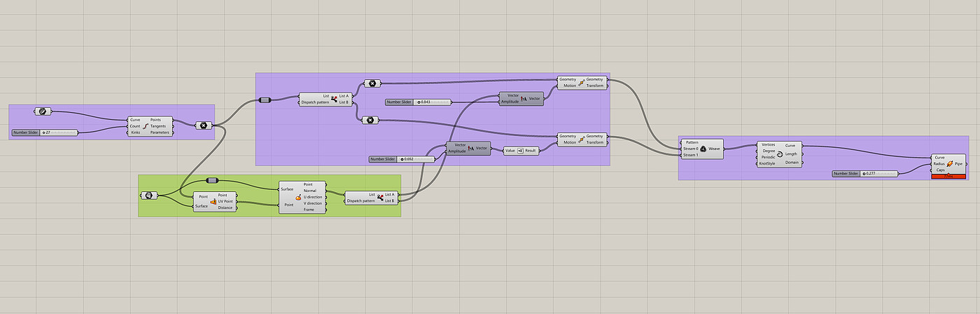Click List A output in purple group Dispatch
Image resolution: width=980 pixels, height=314 pixels.
click(344, 96)
